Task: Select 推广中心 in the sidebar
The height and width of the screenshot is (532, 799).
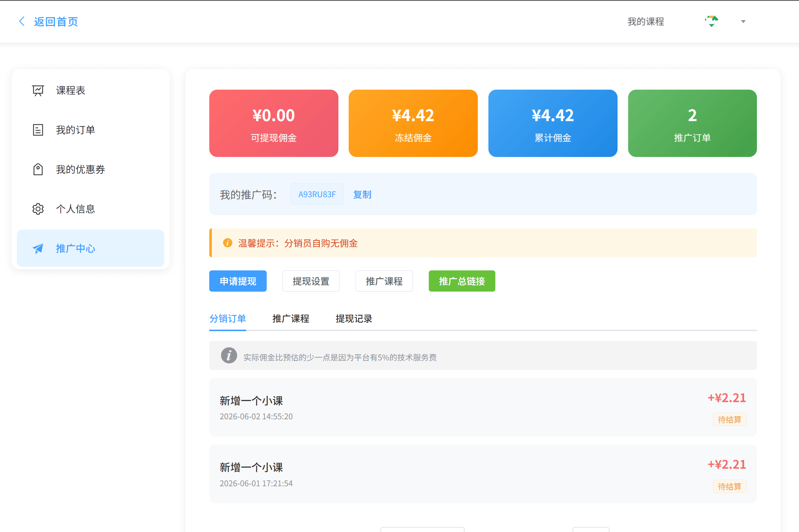Action: pyautogui.click(x=90, y=248)
